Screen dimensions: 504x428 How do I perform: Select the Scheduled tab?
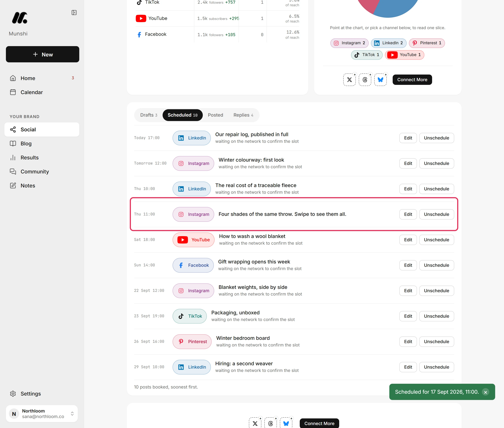coord(183,115)
